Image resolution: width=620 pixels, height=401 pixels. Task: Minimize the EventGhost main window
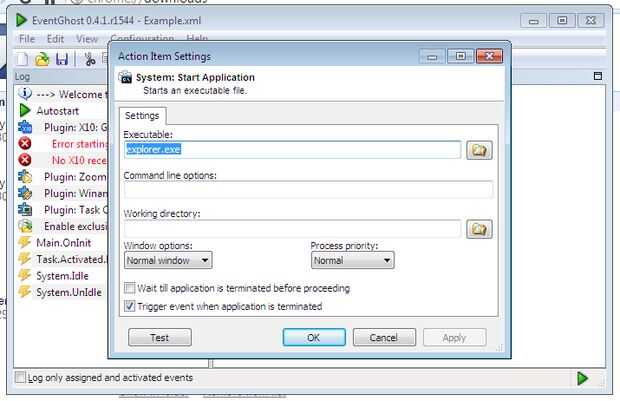[x=533, y=21]
